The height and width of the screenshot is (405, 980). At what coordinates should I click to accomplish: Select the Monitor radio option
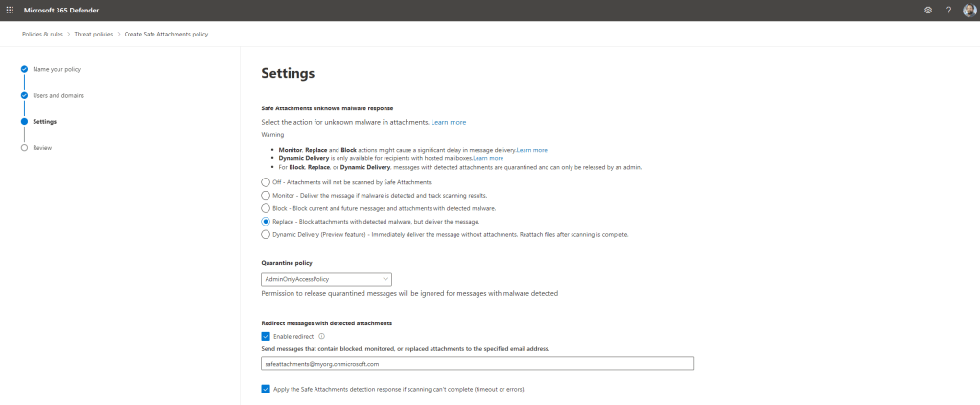[266, 195]
